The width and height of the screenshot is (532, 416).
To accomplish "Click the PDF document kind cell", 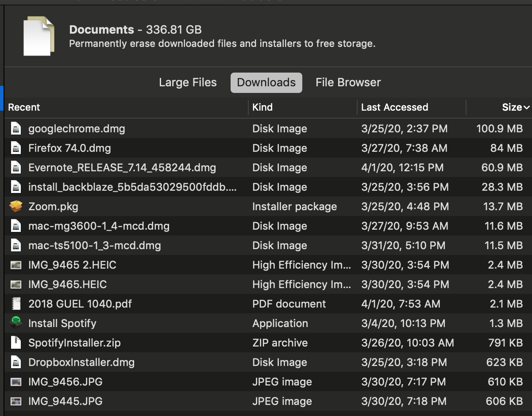I will click(289, 304).
